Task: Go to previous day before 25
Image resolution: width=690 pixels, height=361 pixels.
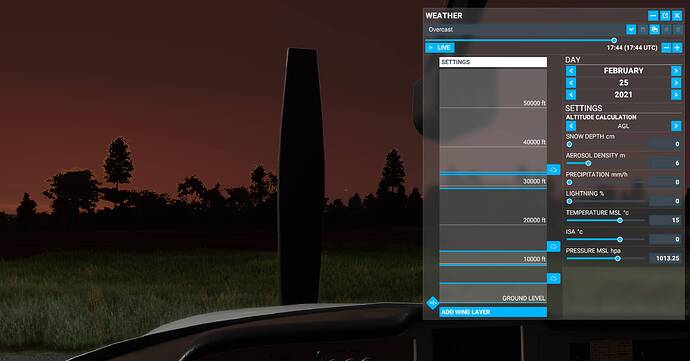Action: click(571, 83)
